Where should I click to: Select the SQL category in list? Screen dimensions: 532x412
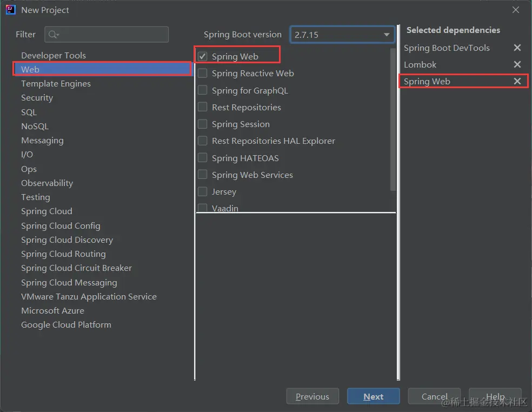pos(29,112)
